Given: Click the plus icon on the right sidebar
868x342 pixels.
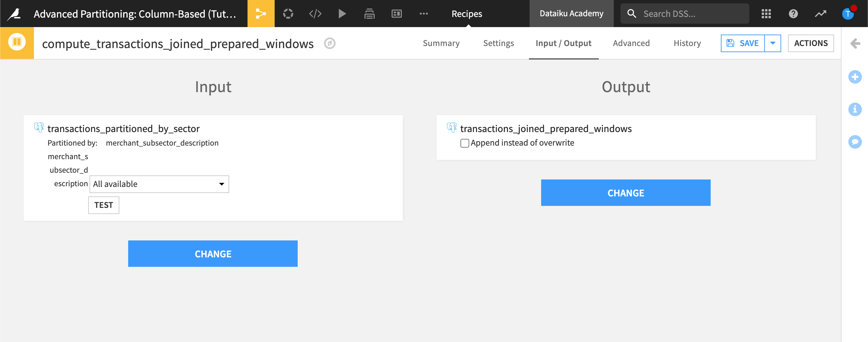Looking at the screenshot, I should [x=855, y=77].
